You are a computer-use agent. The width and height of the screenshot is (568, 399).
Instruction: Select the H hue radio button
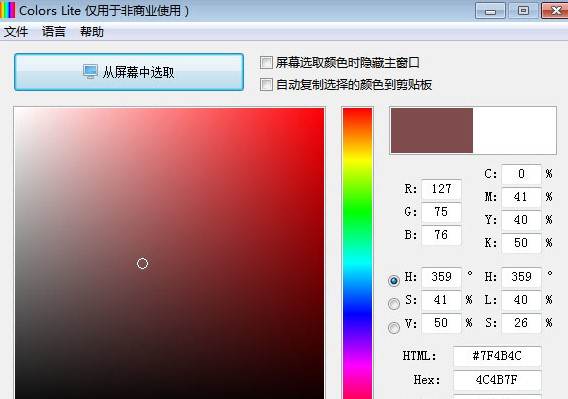[394, 280]
